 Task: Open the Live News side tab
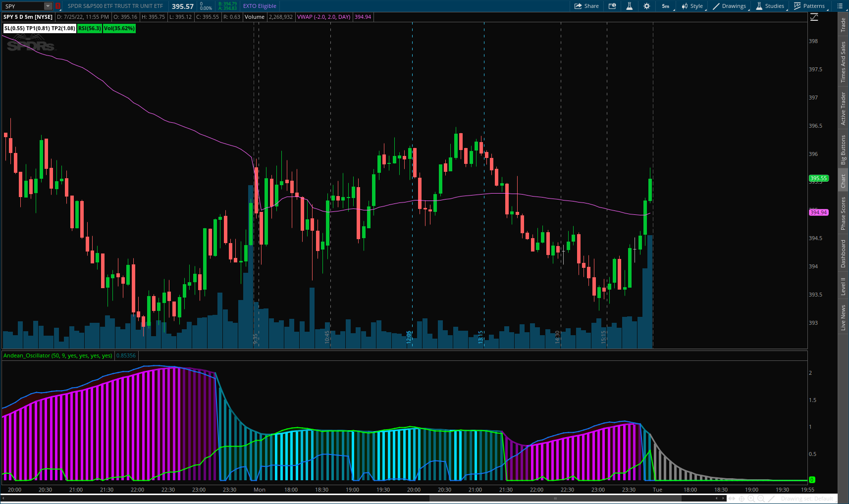click(843, 317)
